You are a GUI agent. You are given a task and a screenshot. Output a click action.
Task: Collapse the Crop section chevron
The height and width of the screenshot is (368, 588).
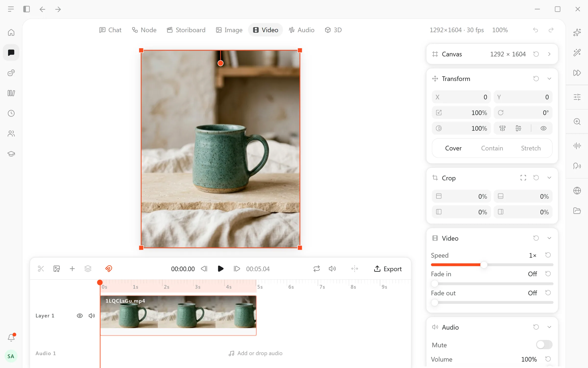click(x=549, y=178)
